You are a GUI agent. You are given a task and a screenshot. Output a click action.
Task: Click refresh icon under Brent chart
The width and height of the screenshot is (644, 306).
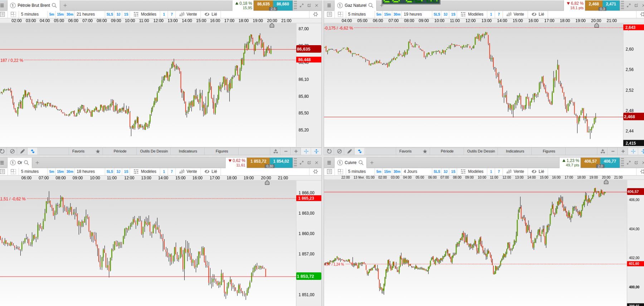[x=2, y=151]
